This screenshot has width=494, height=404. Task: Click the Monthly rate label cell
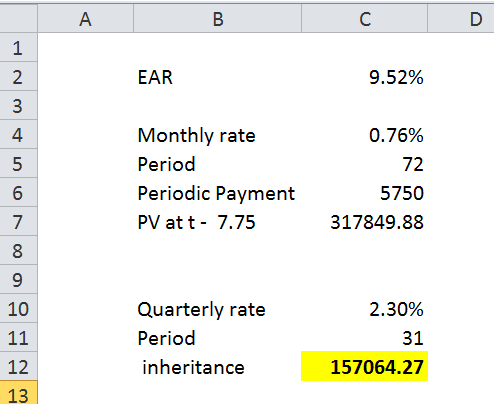pos(217,135)
